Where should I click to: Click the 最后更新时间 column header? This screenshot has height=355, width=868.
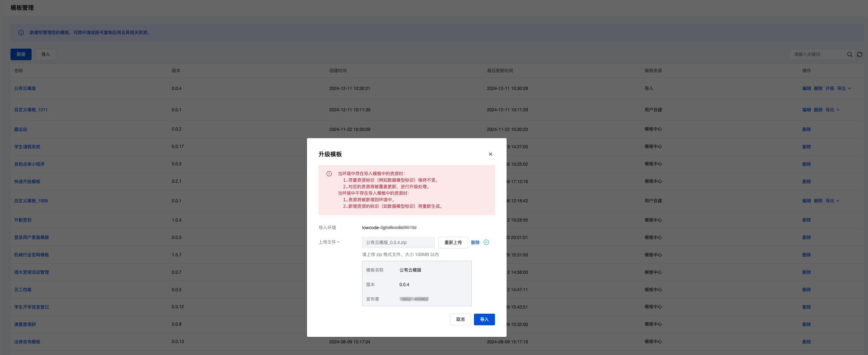point(500,71)
